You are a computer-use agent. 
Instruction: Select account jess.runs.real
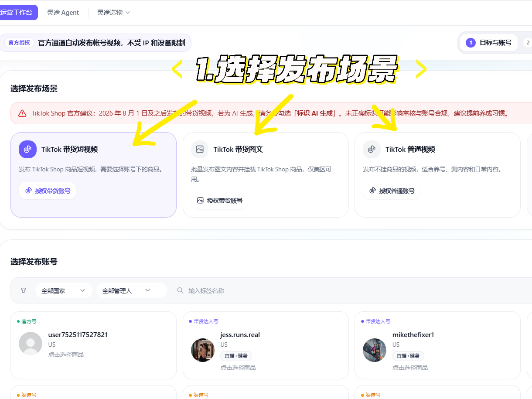tap(240, 335)
